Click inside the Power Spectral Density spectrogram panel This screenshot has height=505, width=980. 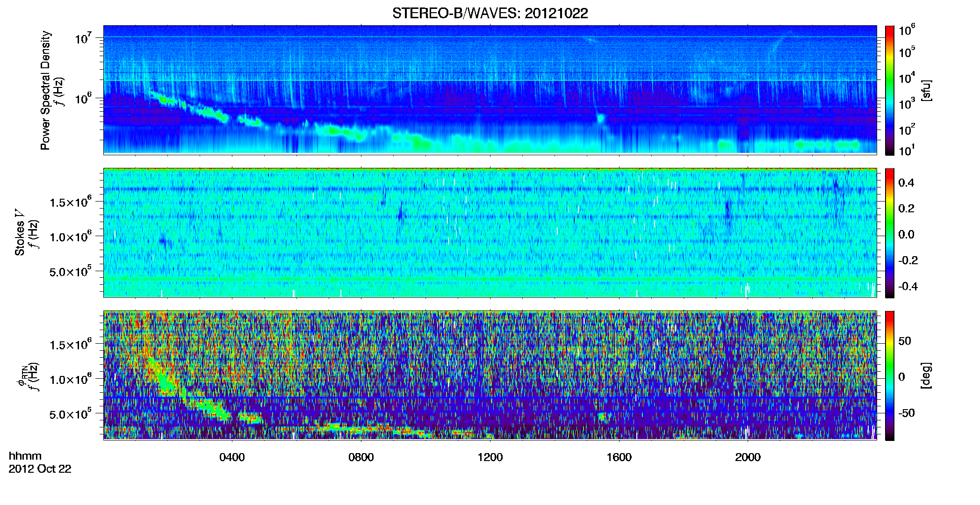(x=490, y=89)
